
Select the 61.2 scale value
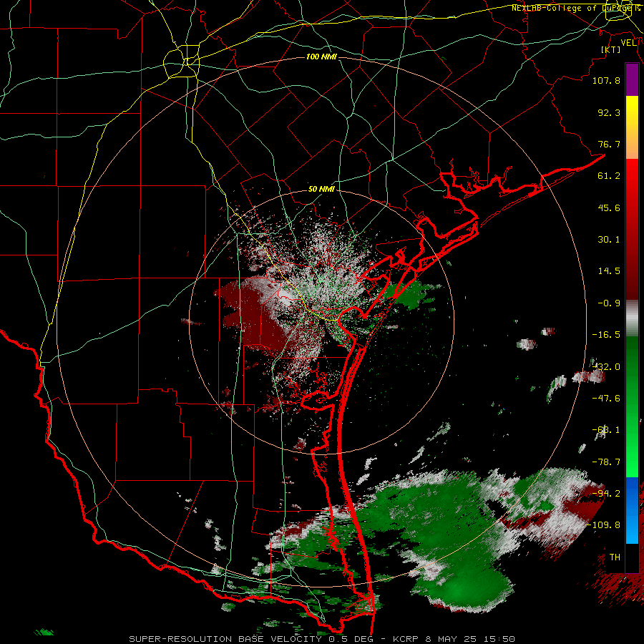pos(609,176)
